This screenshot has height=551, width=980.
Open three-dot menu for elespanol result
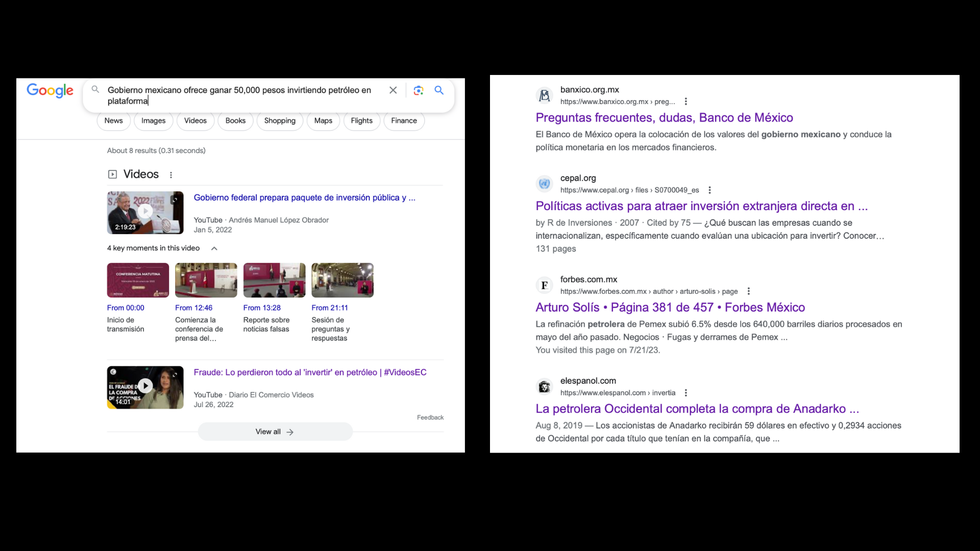[686, 393]
